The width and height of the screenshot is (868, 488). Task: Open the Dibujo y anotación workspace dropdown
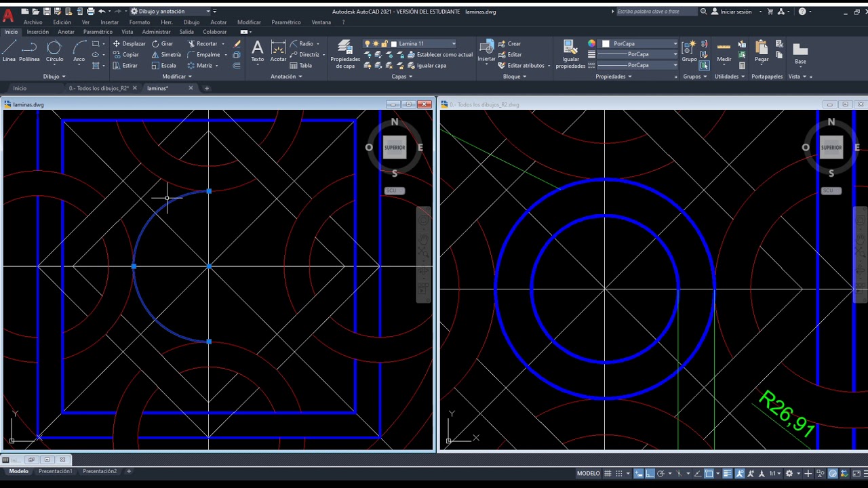click(x=170, y=12)
